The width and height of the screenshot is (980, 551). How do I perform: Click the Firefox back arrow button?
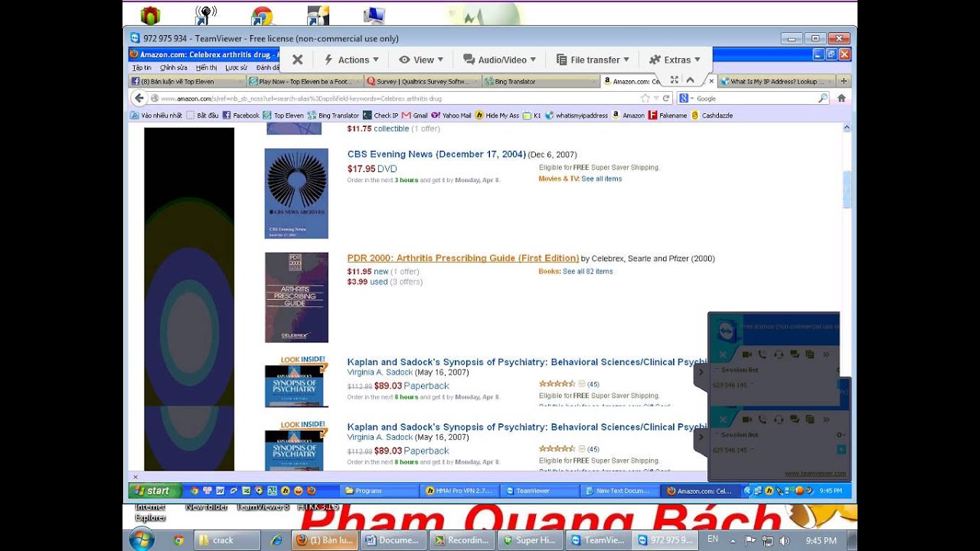139,98
